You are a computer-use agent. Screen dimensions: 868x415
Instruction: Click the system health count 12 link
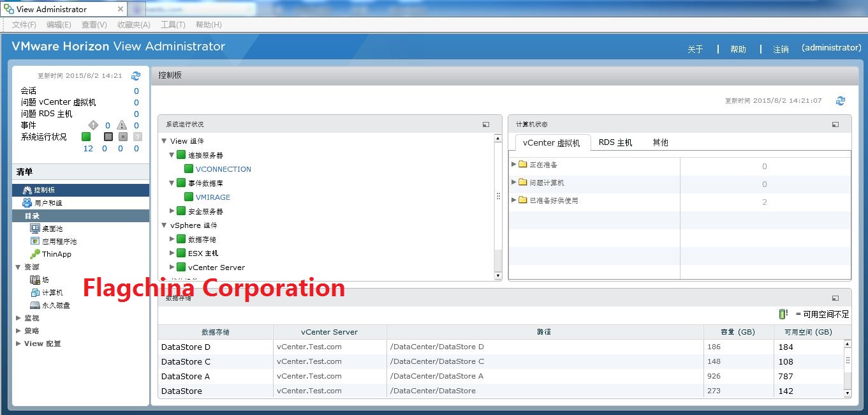88,148
